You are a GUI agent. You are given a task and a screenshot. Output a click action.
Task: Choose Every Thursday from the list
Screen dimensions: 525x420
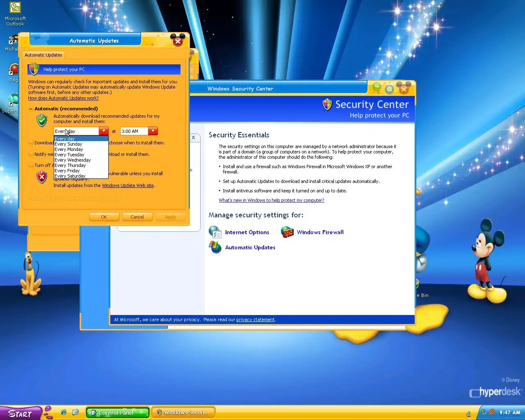pyautogui.click(x=81, y=165)
